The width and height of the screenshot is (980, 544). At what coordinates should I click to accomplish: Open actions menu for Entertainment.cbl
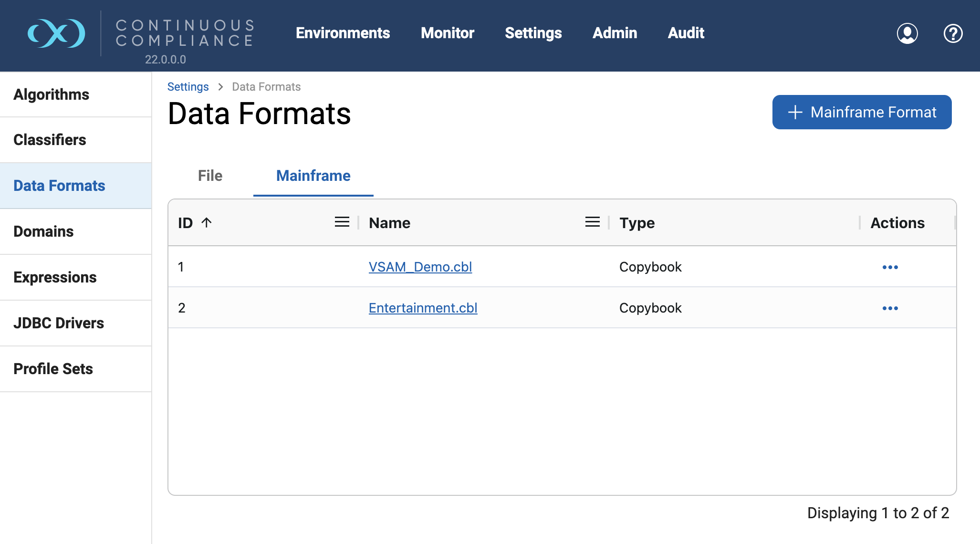pyautogui.click(x=890, y=308)
